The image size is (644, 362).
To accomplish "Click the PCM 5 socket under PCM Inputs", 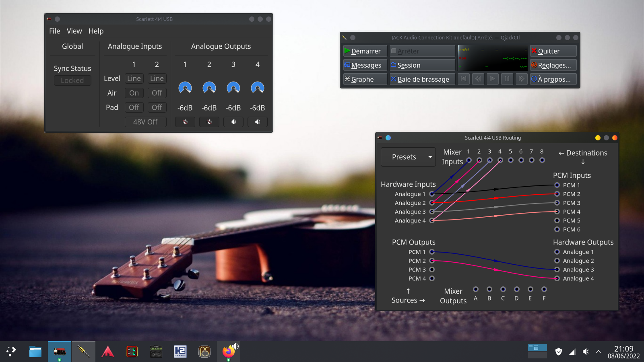I will pyautogui.click(x=557, y=220).
